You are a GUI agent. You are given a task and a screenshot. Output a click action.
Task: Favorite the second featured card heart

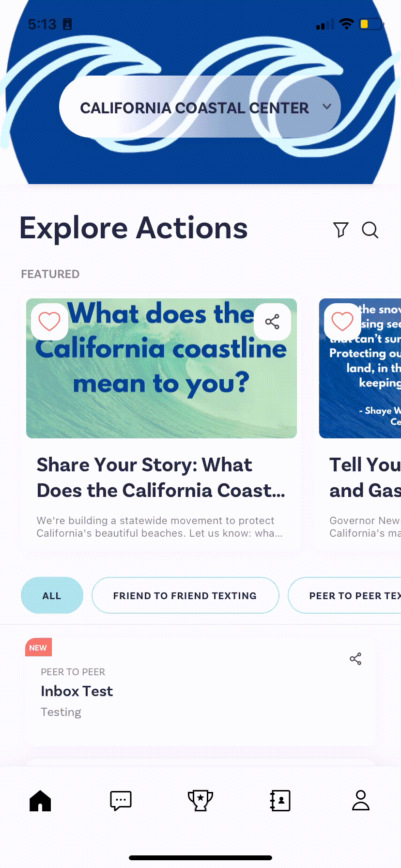(x=342, y=322)
